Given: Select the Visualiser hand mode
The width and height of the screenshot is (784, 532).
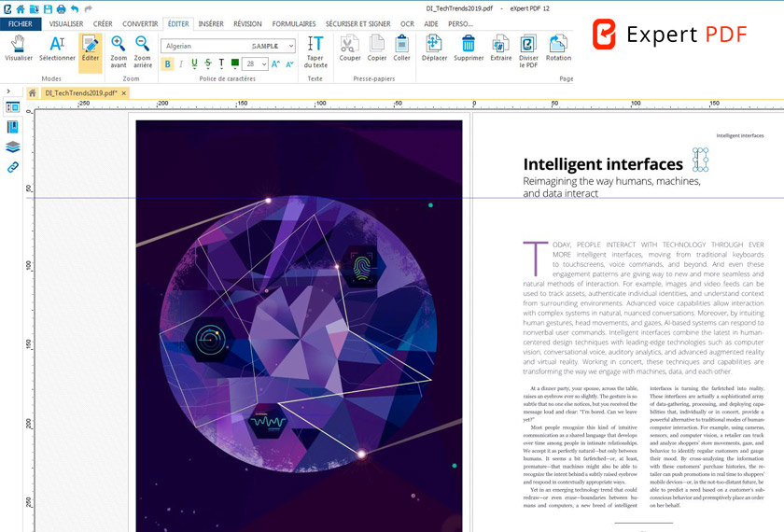Looking at the screenshot, I should [19, 49].
